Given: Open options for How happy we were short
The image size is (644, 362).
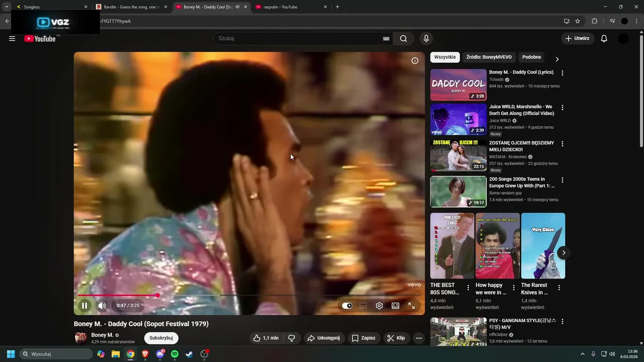Looking at the screenshot, I should tap(514, 288).
